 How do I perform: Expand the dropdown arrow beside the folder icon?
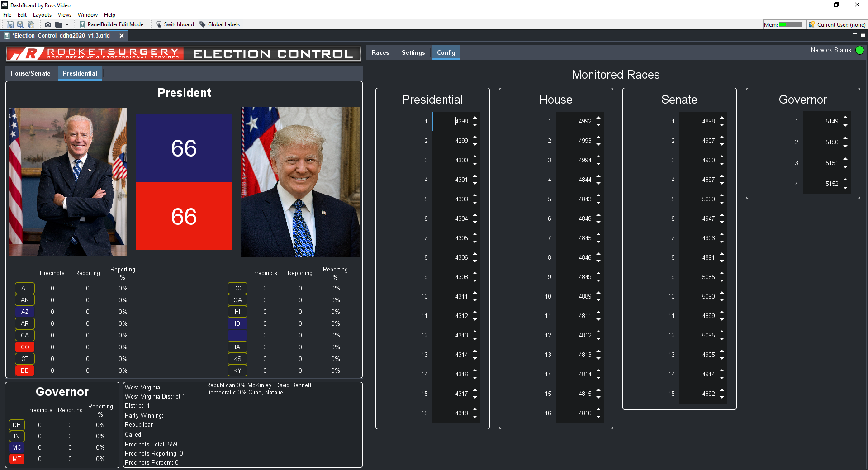pyautogui.click(x=67, y=24)
